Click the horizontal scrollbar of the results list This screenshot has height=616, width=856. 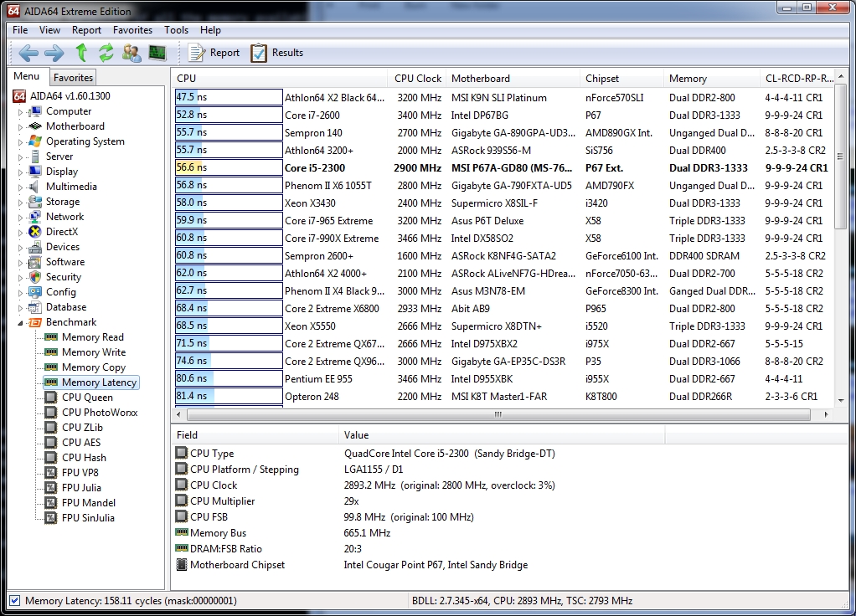pos(498,414)
